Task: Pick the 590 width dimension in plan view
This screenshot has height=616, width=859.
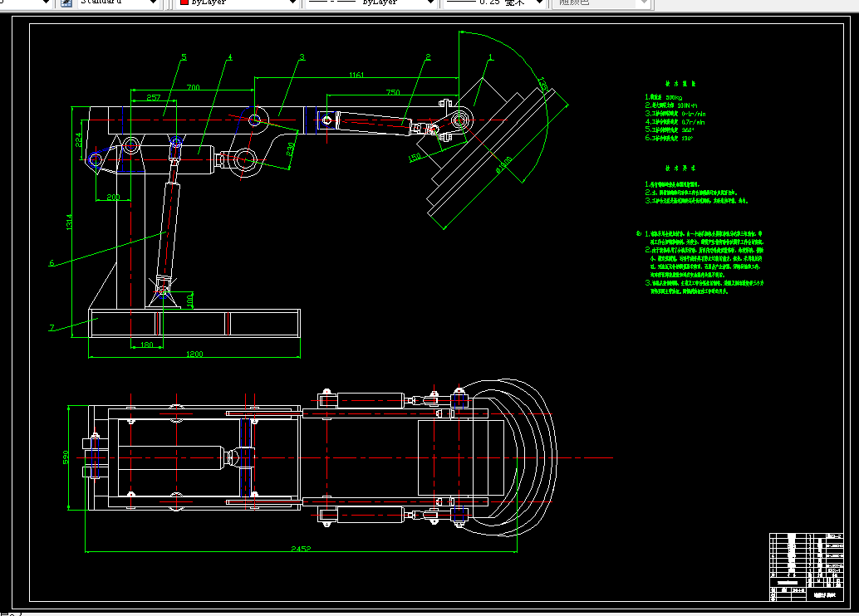Action: pos(66,457)
